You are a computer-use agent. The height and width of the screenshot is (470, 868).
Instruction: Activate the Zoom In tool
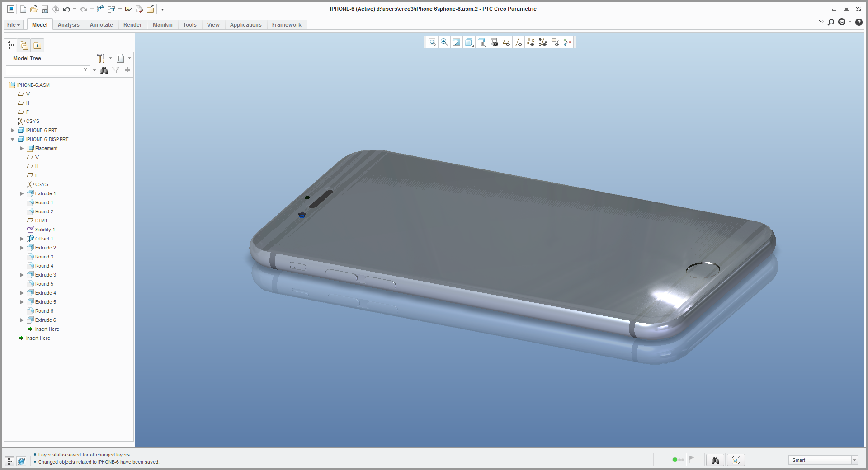[444, 42]
